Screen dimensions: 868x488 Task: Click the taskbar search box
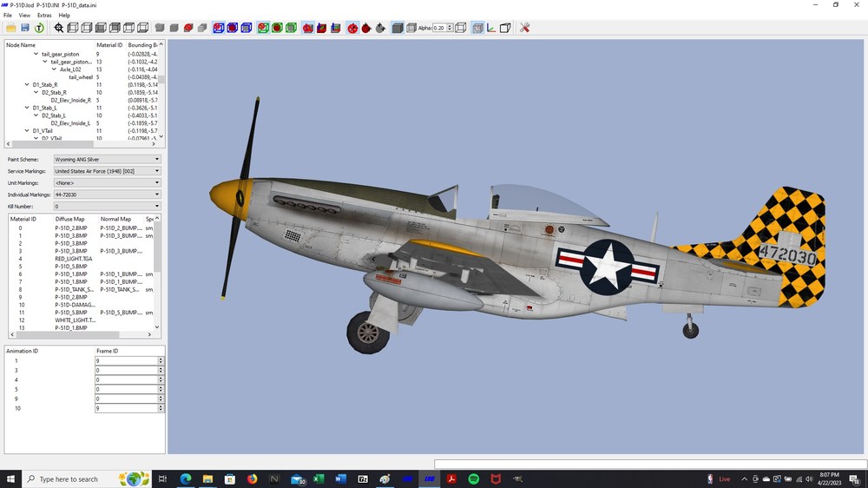coord(86,479)
